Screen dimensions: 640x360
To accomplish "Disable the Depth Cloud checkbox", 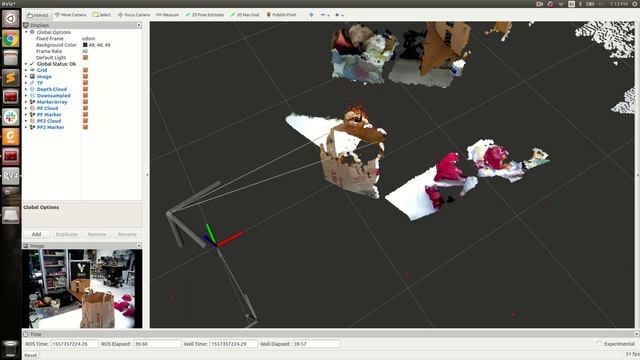I will (x=85, y=89).
